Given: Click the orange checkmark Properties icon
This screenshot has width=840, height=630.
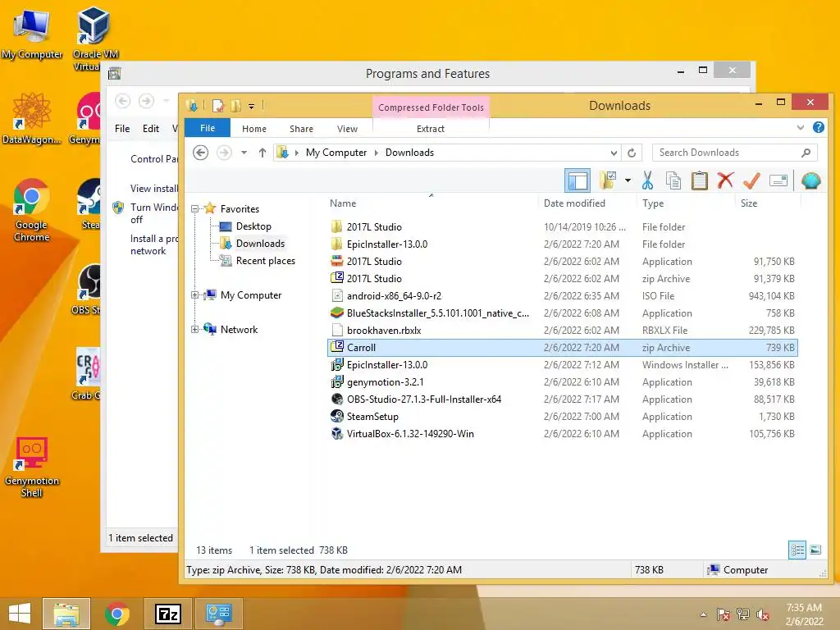Looking at the screenshot, I should tap(751, 180).
